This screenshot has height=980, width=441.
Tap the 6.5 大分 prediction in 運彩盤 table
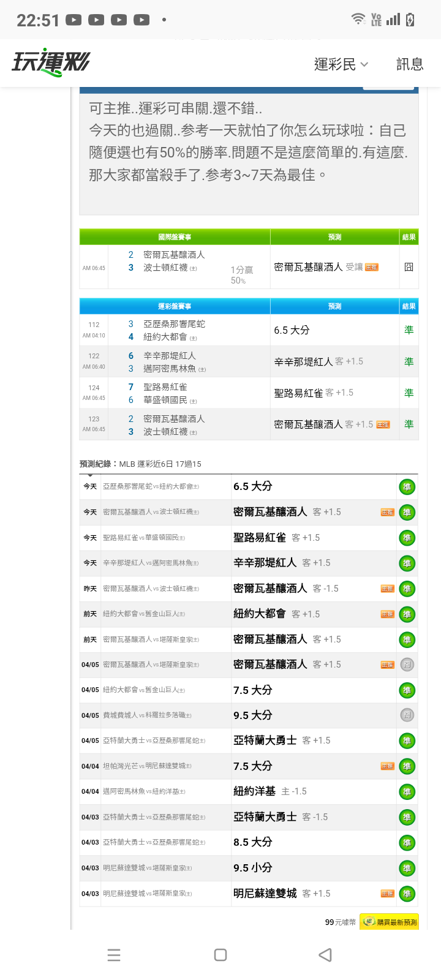(x=292, y=330)
